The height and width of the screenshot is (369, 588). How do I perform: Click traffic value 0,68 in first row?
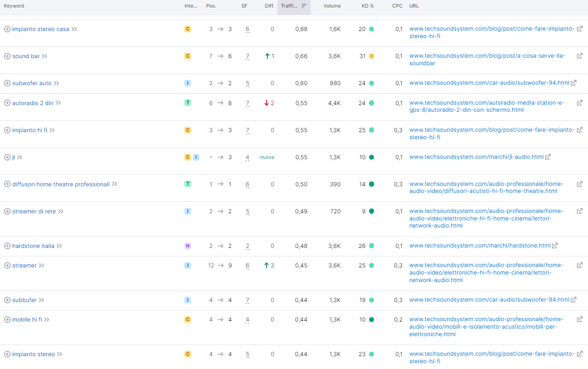(301, 29)
